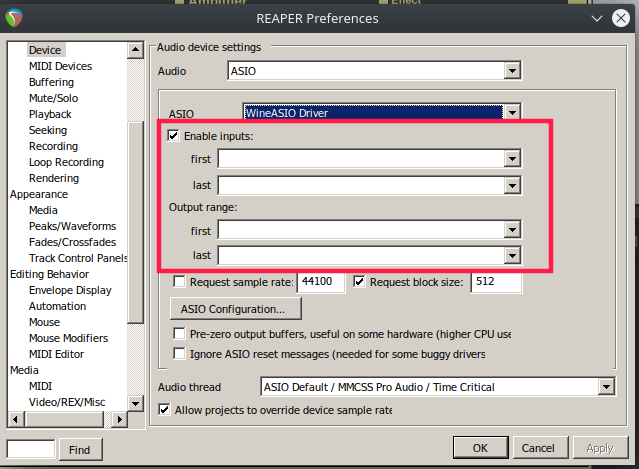Select Automation in the tree

pos(57,306)
